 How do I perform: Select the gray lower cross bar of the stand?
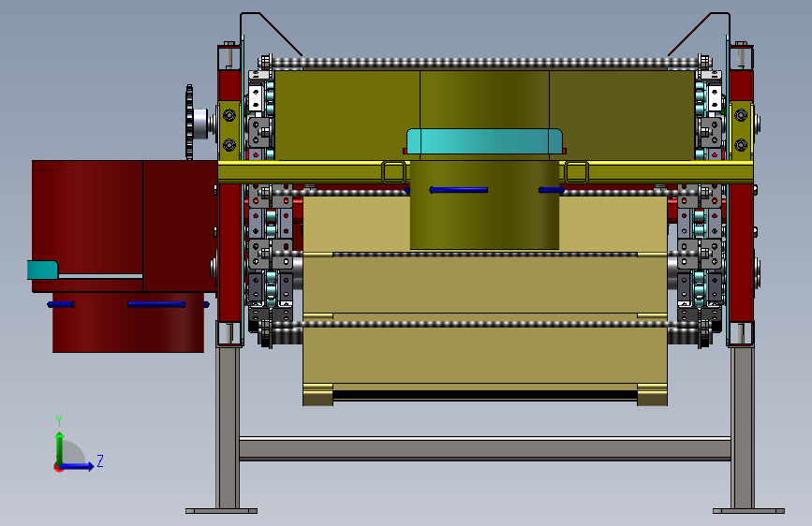click(x=485, y=449)
